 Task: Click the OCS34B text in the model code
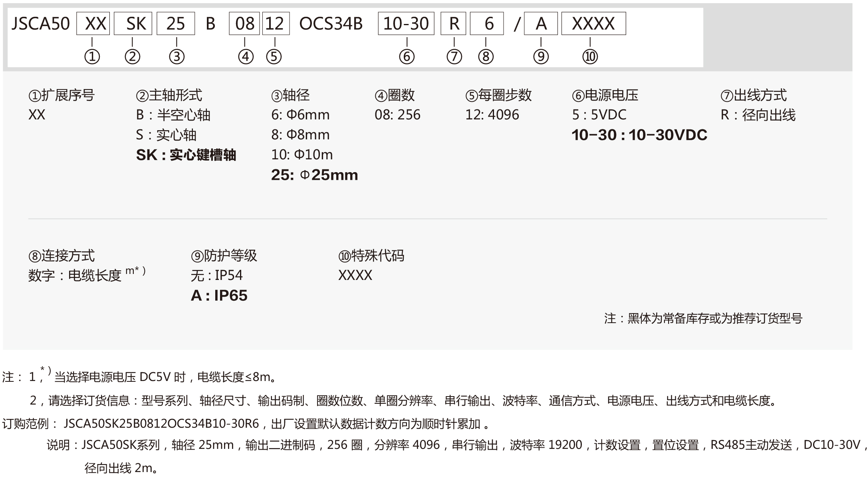tap(331, 24)
